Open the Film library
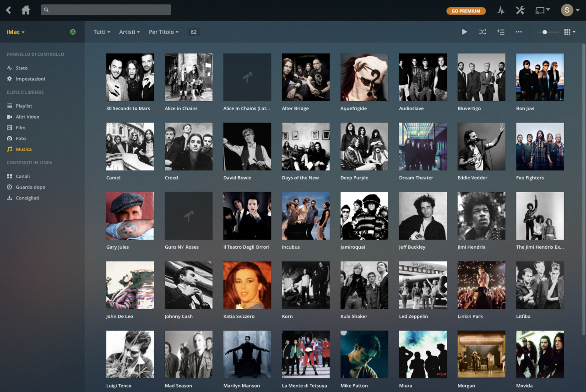Screen dimensions: 586x392 [x=21, y=128]
